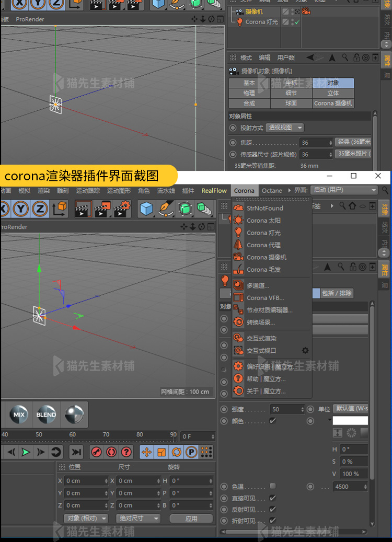Jump to the end of the timeline
Viewport: 392px width, 542px height.
(76, 452)
